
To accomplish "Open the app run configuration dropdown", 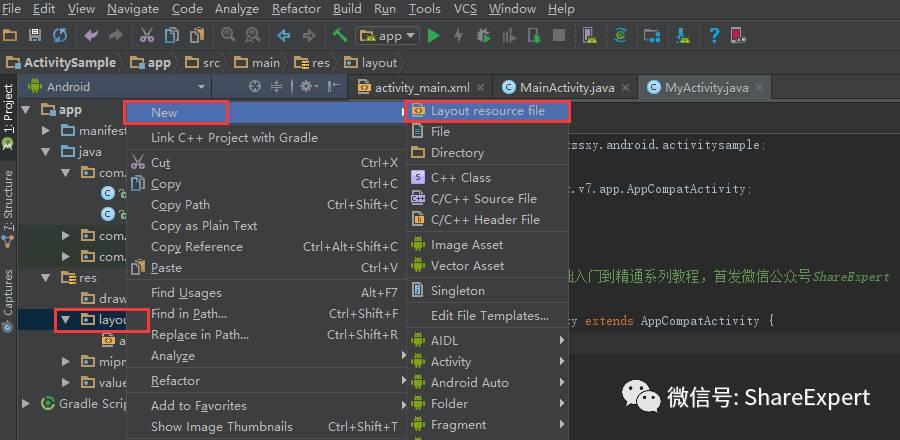I will [x=387, y=36].
